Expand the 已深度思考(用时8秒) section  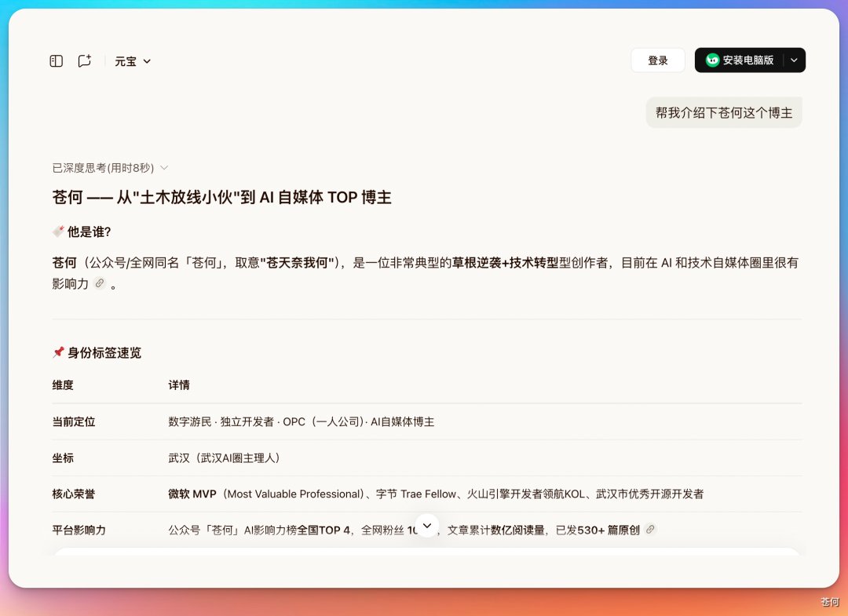pos(111,168)
